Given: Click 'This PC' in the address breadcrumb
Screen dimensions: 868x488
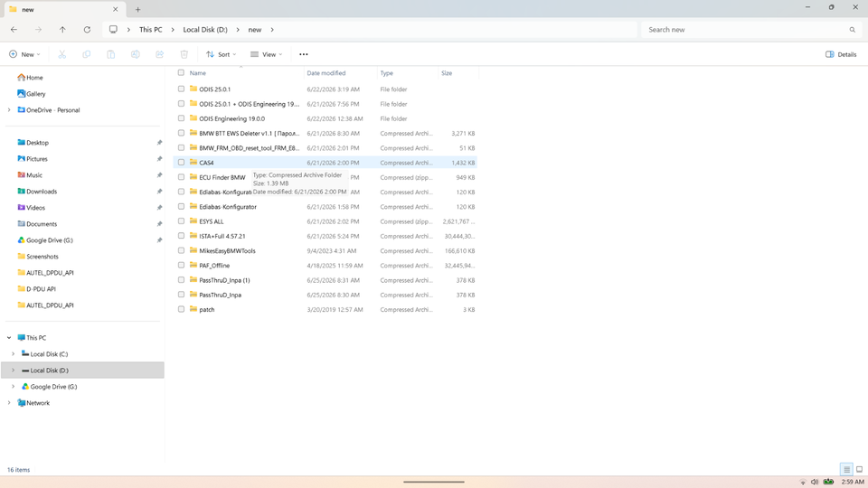Looking at the screenshot, I should (151, 30).
